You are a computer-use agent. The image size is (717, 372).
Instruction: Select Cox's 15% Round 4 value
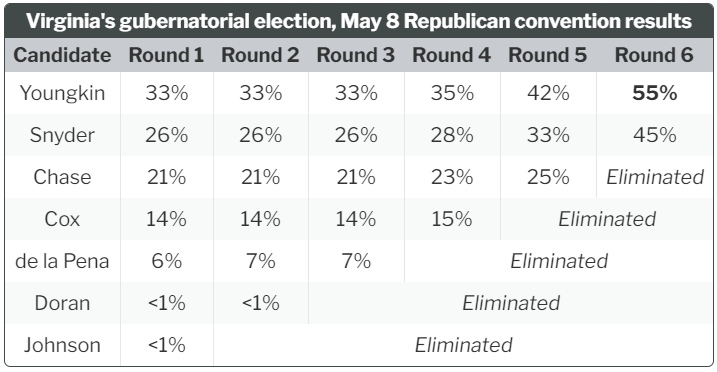(452, 219)
